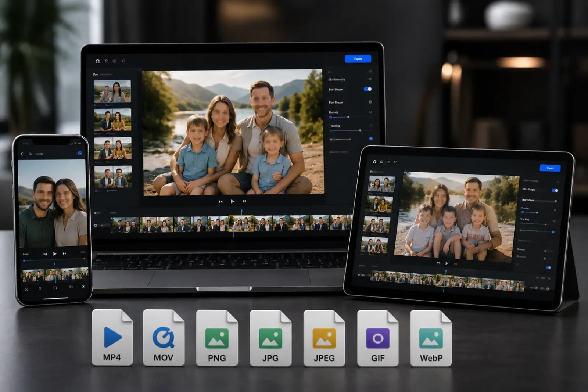
Task: Click Export on the laptop screen
Action: [x=358, y=59]
